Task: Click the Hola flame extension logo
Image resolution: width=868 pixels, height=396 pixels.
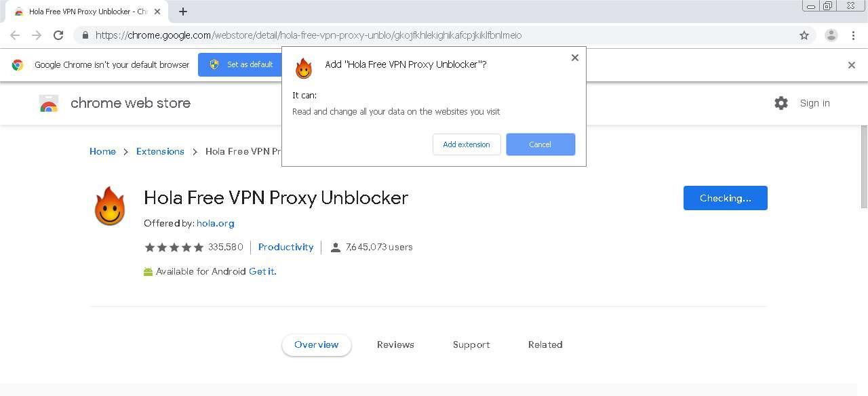Action: [x=110, y=206]
